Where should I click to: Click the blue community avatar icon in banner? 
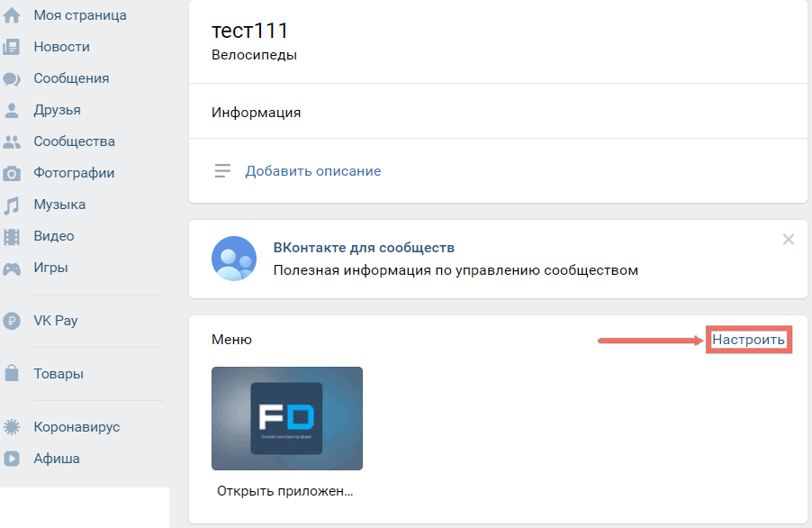point(234,259)
